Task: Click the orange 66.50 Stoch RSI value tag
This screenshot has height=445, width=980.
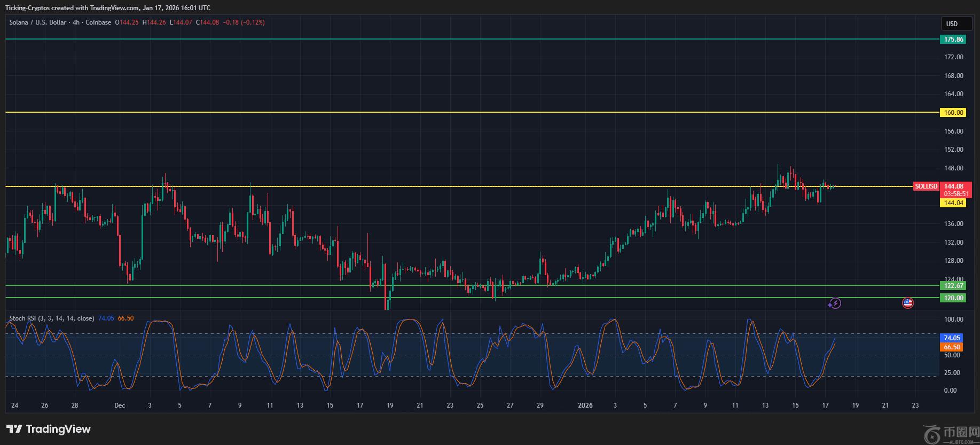Action: click(952, 347)
